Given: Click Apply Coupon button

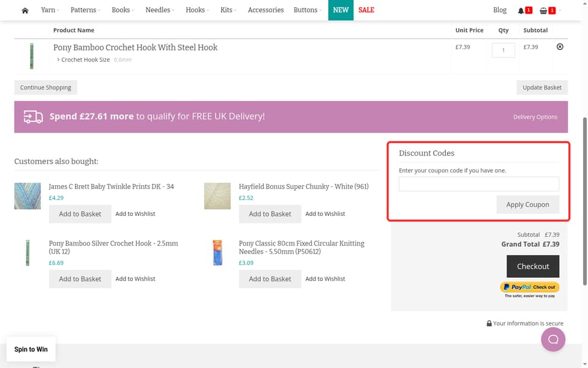Looking at the screenshot, I should coord(527,205).
